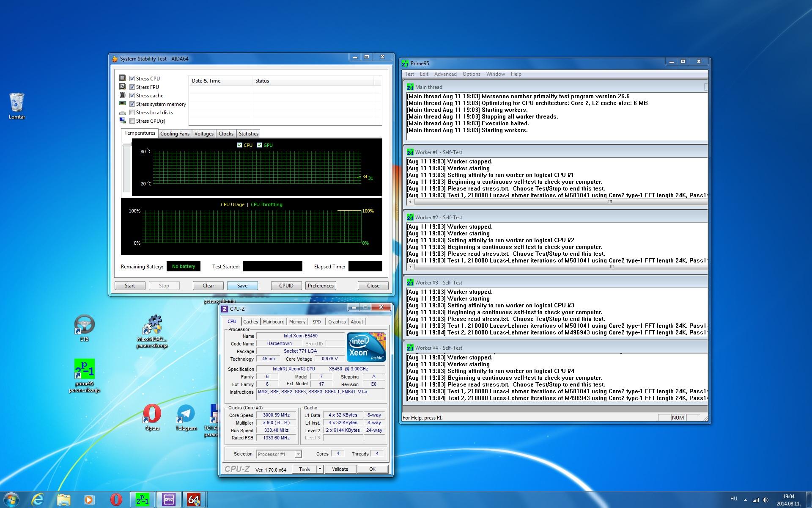Enable Stress local disks checkbox
Viewport: 812px width, 508px height.
(x=132, y=112)
